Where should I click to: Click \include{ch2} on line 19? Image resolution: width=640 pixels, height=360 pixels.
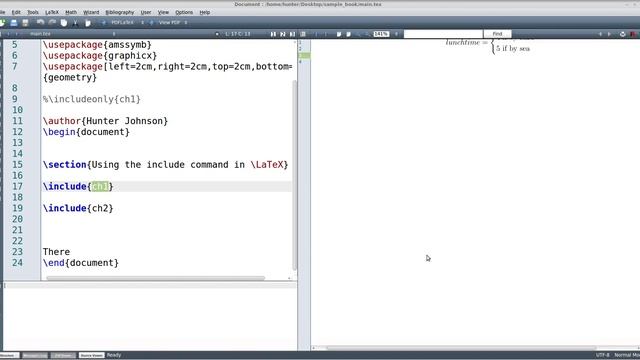[x=78, y=208]
